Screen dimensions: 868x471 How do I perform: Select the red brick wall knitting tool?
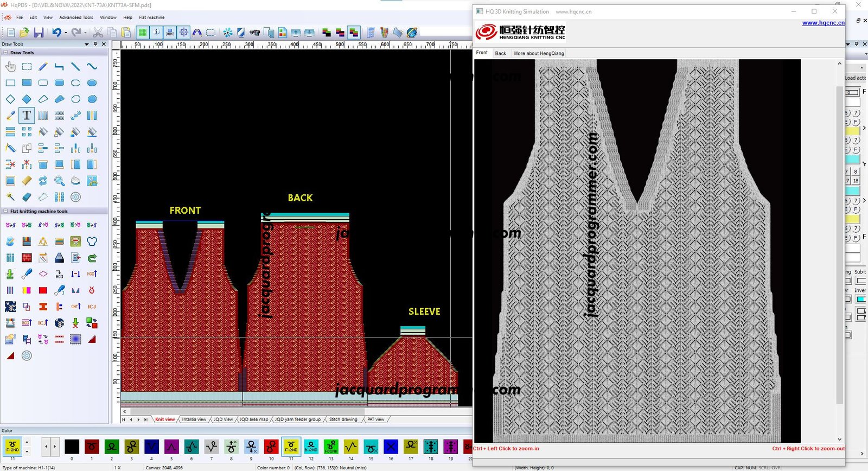pos(27,258)
